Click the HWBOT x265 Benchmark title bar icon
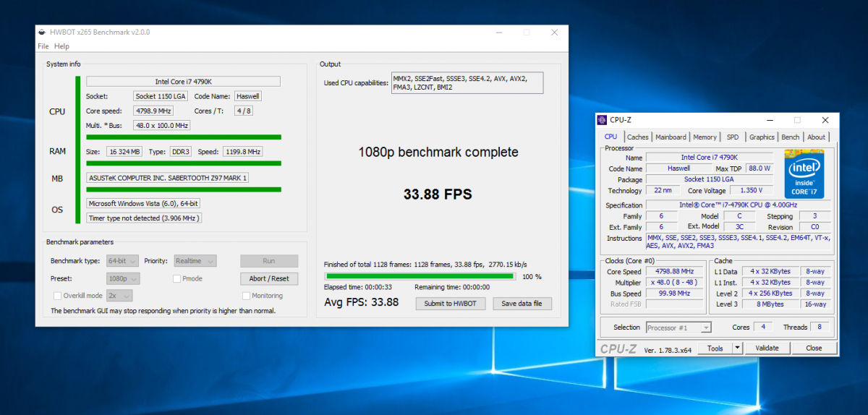 (x=43, y=33)
